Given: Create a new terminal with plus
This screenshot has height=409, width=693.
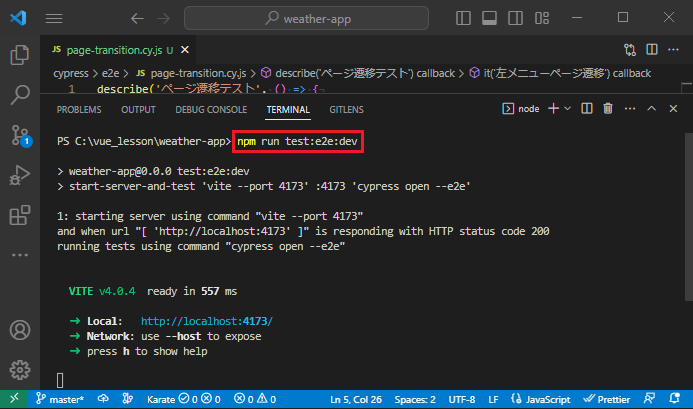Looking at the screenshot, I should point(553,109).
